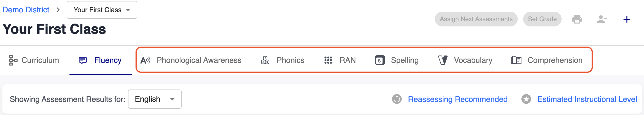Click the Spelling S icon
Screen dimensions: 644x115
point(380,60)
